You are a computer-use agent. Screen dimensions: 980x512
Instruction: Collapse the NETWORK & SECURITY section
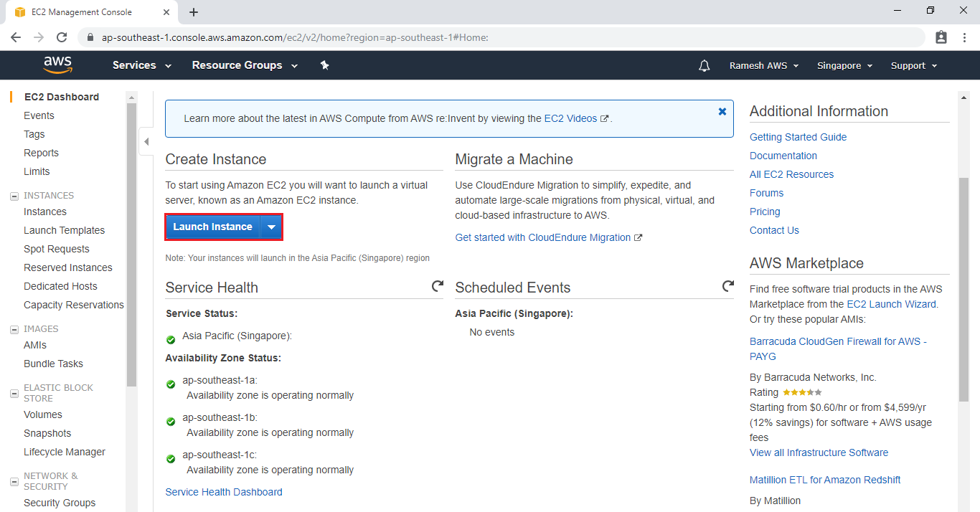tap(14, 481)
